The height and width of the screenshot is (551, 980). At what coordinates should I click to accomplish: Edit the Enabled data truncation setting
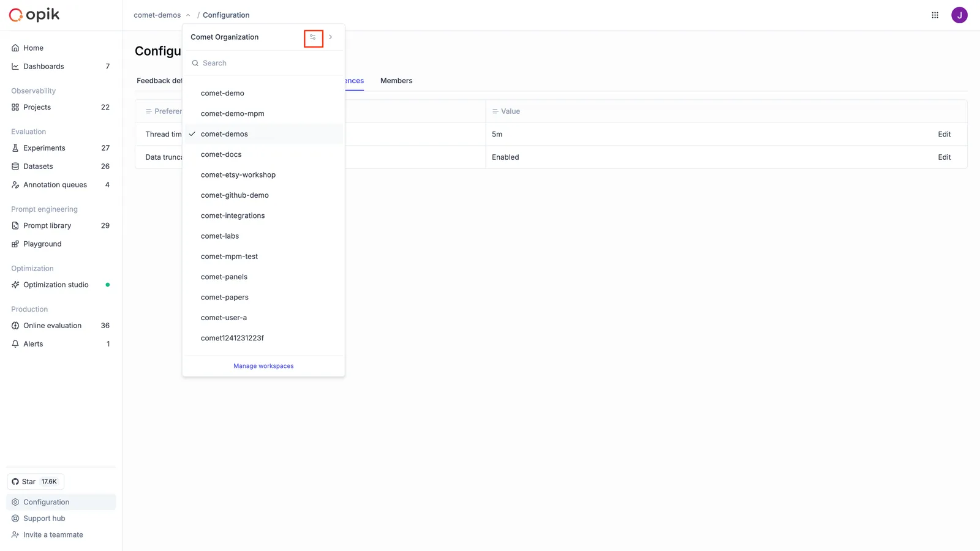pyautogui.click(x=944, y=157)
